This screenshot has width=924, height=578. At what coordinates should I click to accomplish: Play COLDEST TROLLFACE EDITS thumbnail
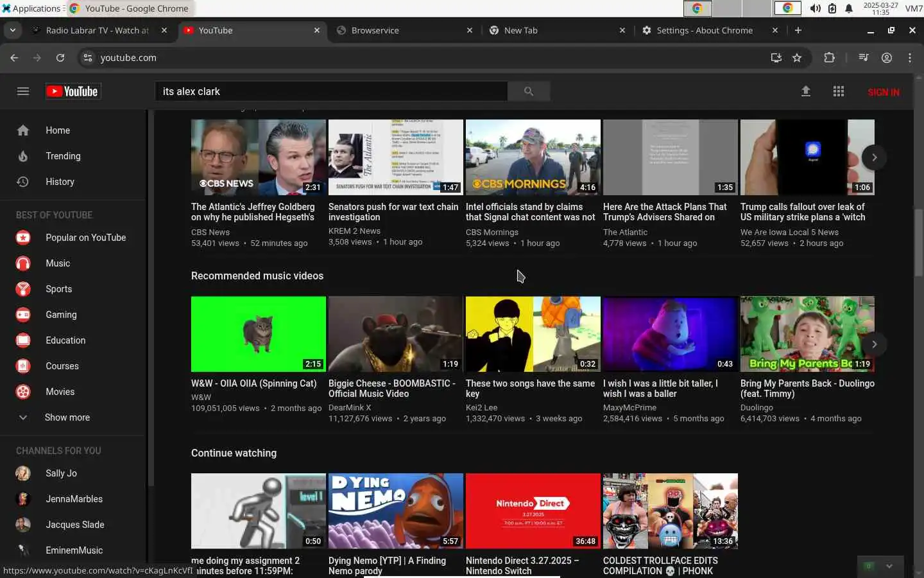point(671,511)
